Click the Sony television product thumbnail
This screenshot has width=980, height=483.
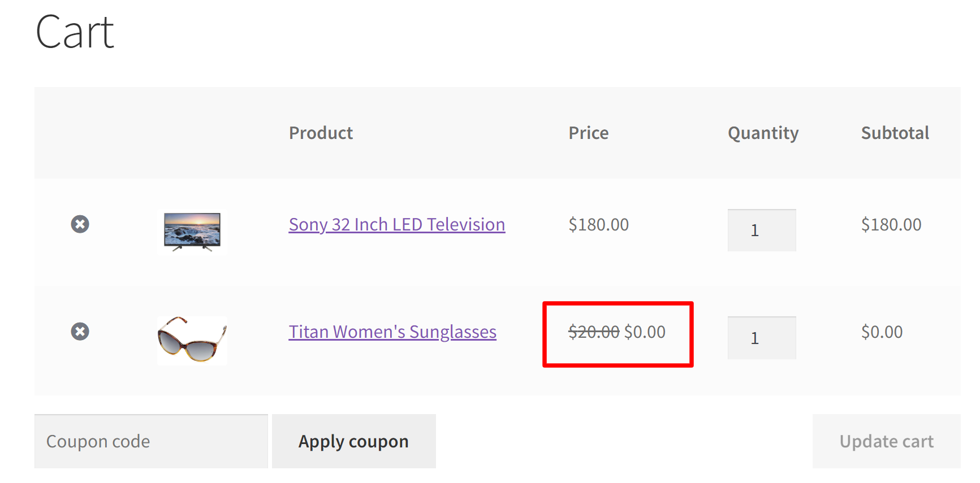(192, 232)
